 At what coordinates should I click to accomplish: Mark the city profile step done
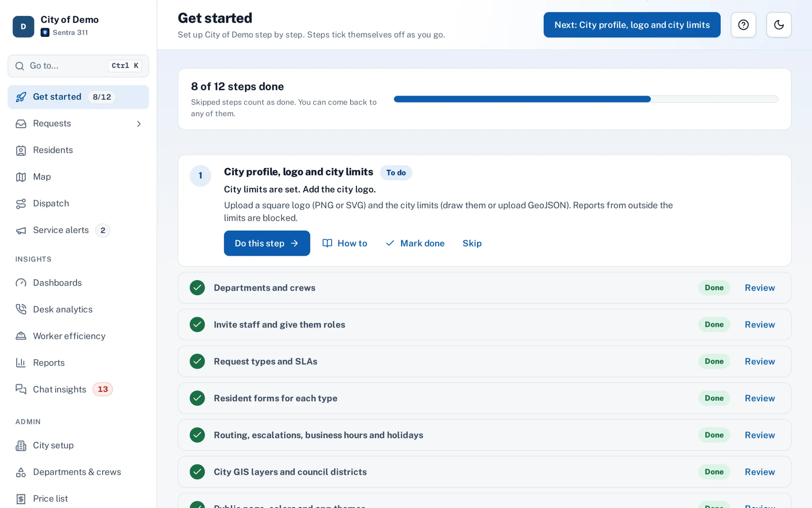[415, 243]
